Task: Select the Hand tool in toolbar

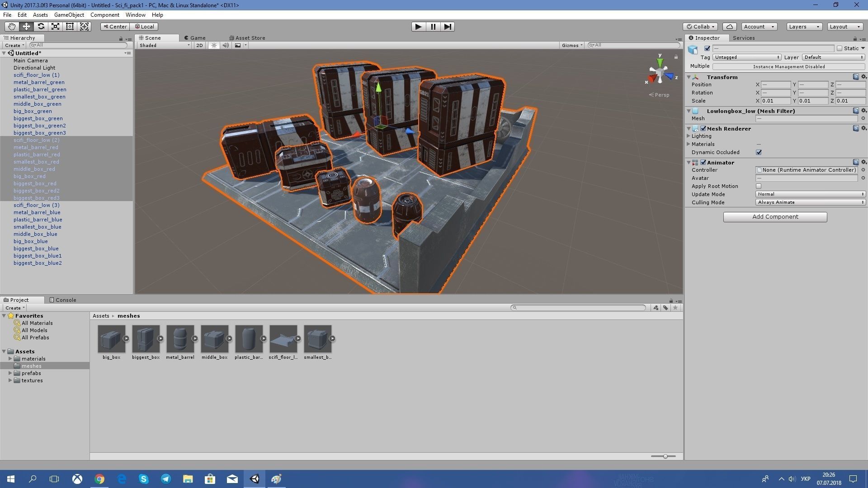Action: pyautogui.click(x=12, y=27)
